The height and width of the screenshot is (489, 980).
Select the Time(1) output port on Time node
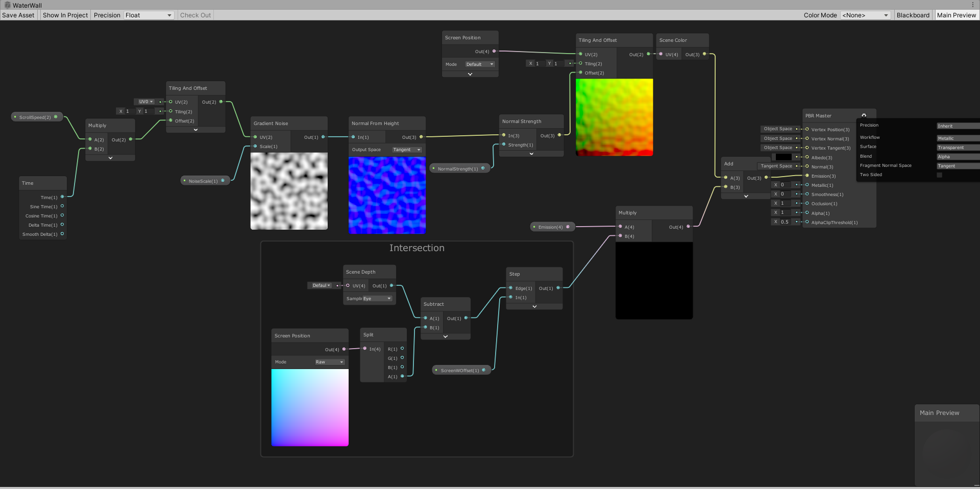click(x=62, y=198)
